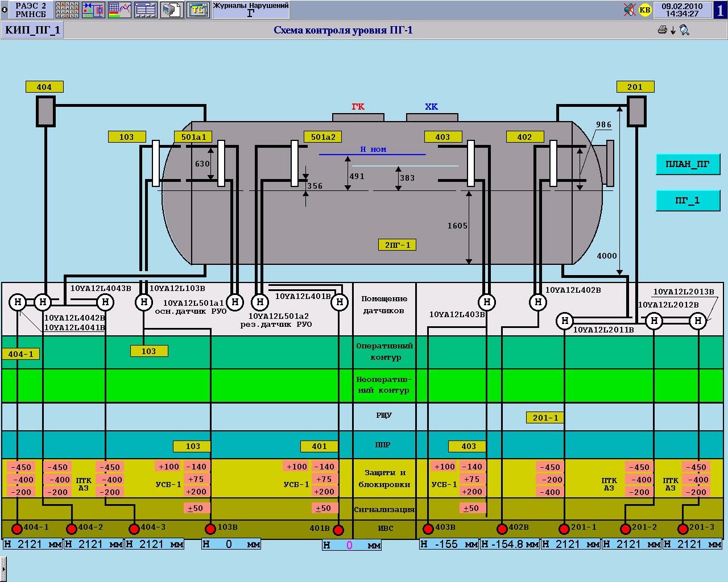Screen dimensions: 728x582
Task: Expand the top-left round dropdown arrow
Action: [x=5, y=10]
